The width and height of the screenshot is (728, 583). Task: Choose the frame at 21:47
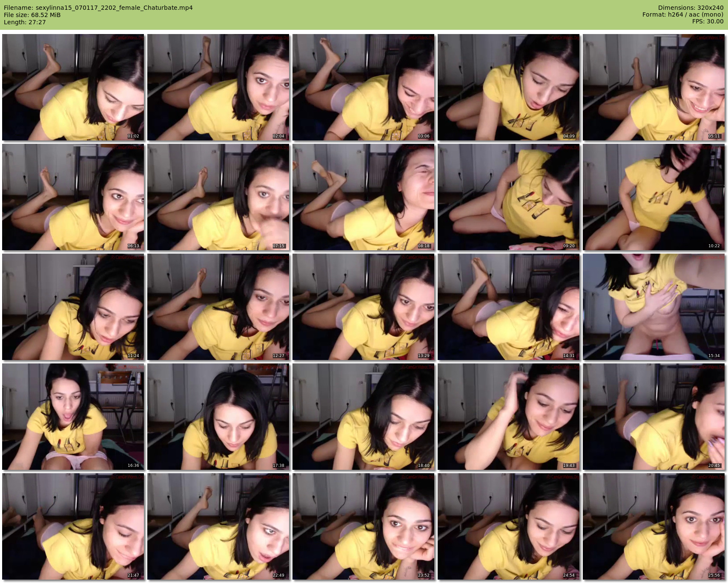pos(73,526)
